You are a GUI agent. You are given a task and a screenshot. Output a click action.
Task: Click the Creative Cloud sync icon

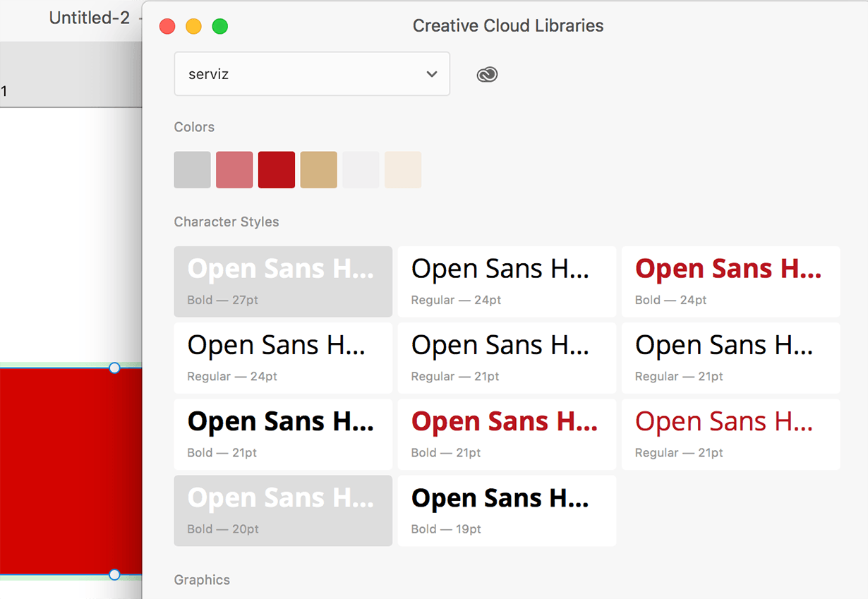pos(487,74)
